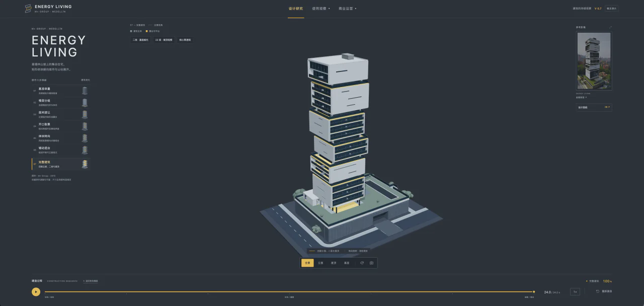Select step 07 完整建筑
This screenshot has height=306, width=644.
click(60, 164)
